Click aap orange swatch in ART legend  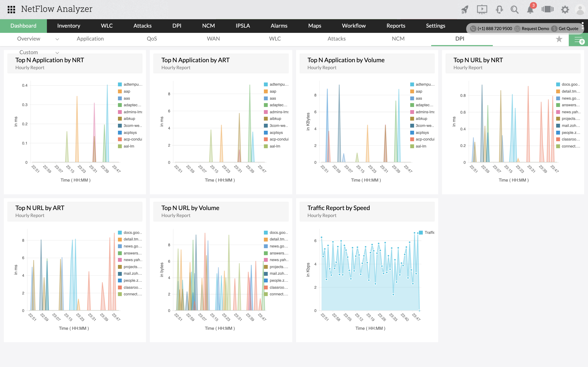pos(266,92)
